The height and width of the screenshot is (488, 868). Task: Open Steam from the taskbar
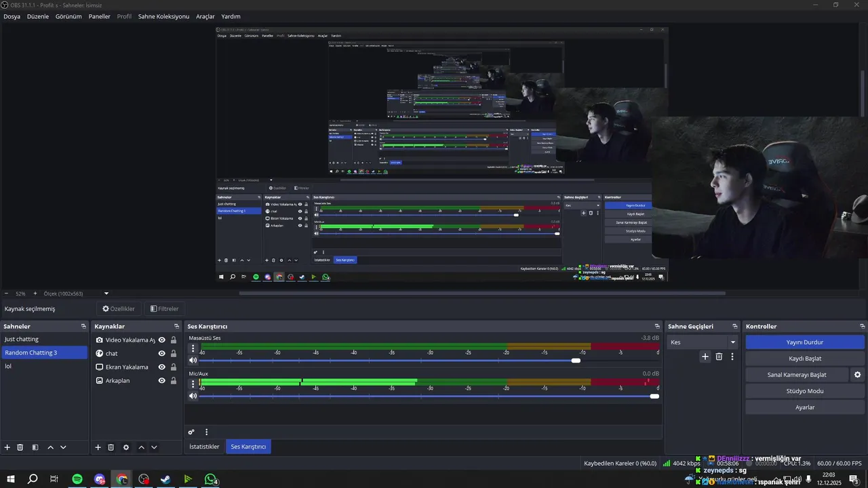click(165, 479)
